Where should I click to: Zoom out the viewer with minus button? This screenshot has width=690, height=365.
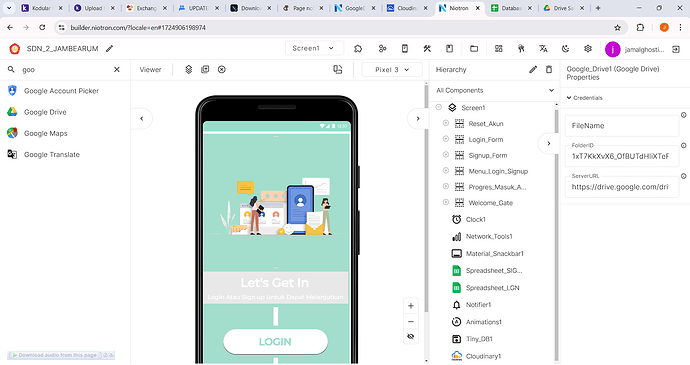click(x=411, y=321)
